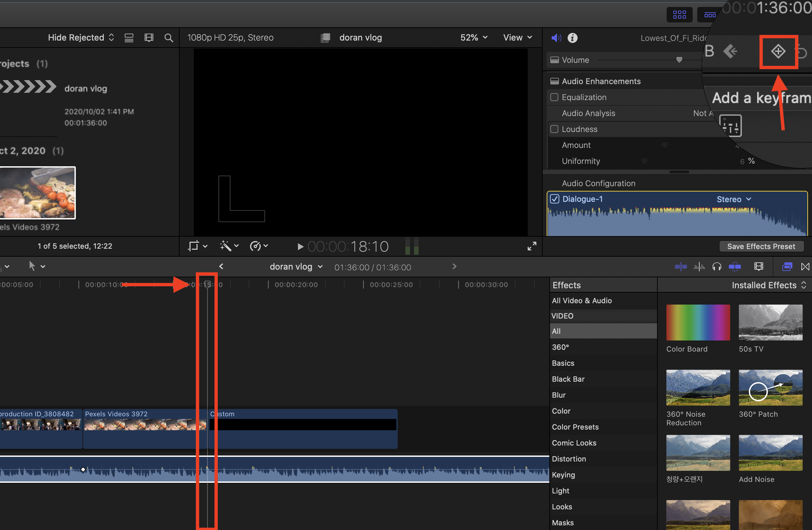
Task: Open the audio inspector speaker icon
Action: tap(556, 38)
